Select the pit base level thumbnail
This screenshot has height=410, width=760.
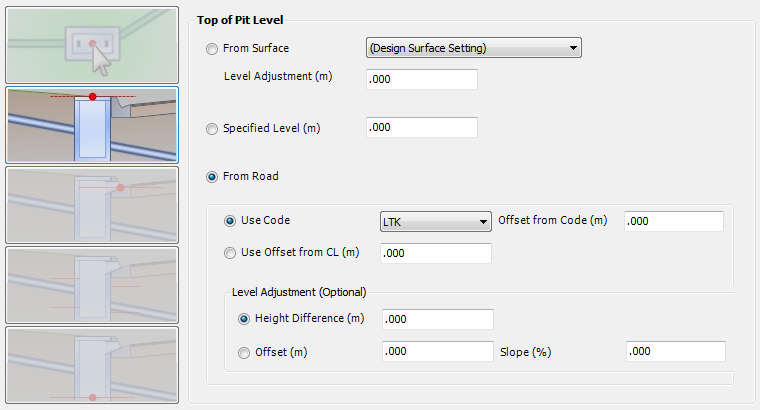pos(92,364)
